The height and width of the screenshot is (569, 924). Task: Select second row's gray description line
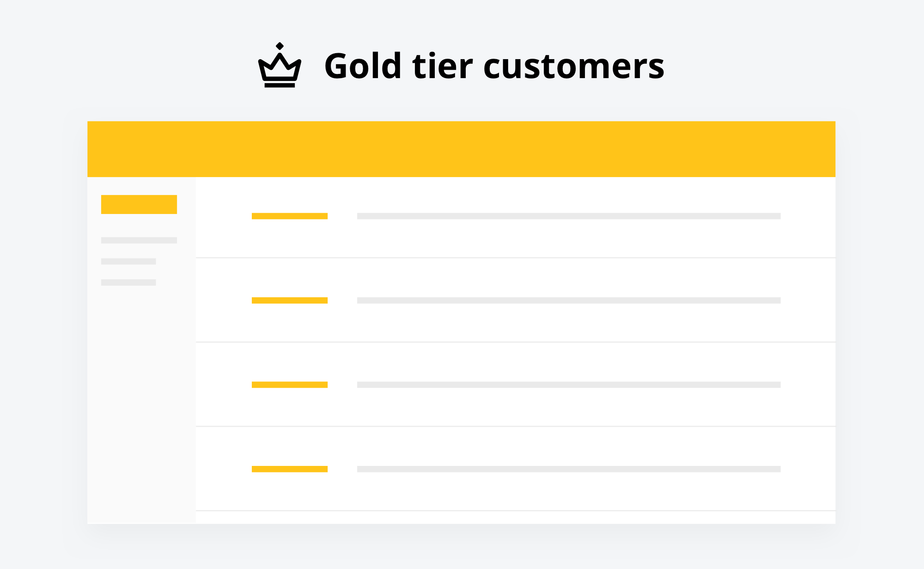(569, 300)
